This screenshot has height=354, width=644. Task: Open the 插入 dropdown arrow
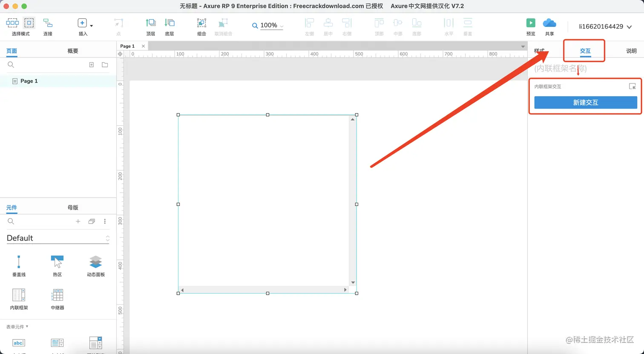tap(92, 26)
